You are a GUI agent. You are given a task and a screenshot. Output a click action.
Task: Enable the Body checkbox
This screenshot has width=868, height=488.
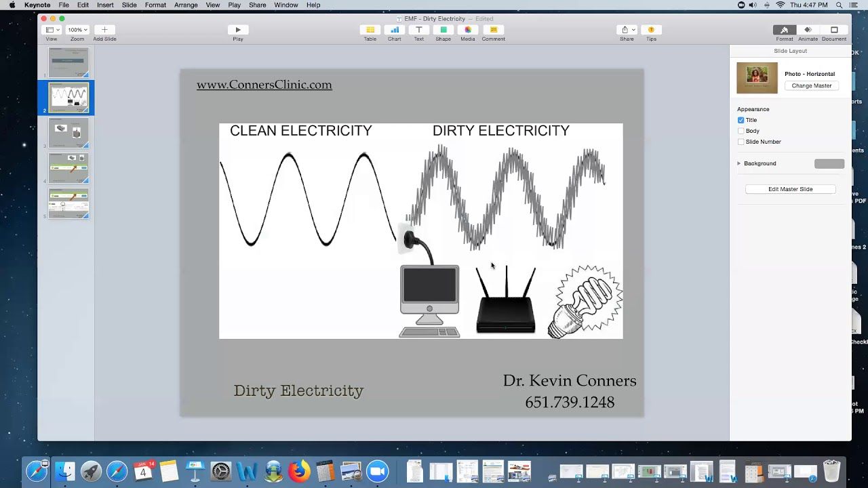(x=741, y=131)
